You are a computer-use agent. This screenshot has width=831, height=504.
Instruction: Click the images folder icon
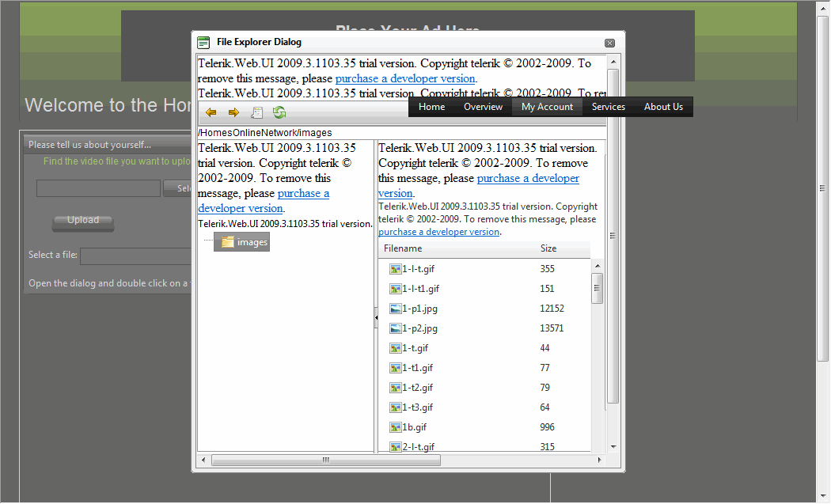pyautogui.click(x=227, y=241)
